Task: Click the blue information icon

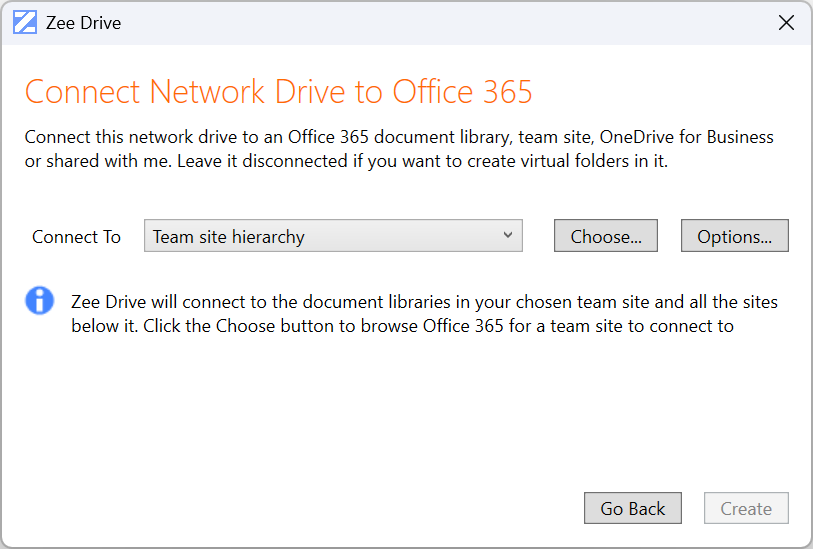Action: point(40,300)
